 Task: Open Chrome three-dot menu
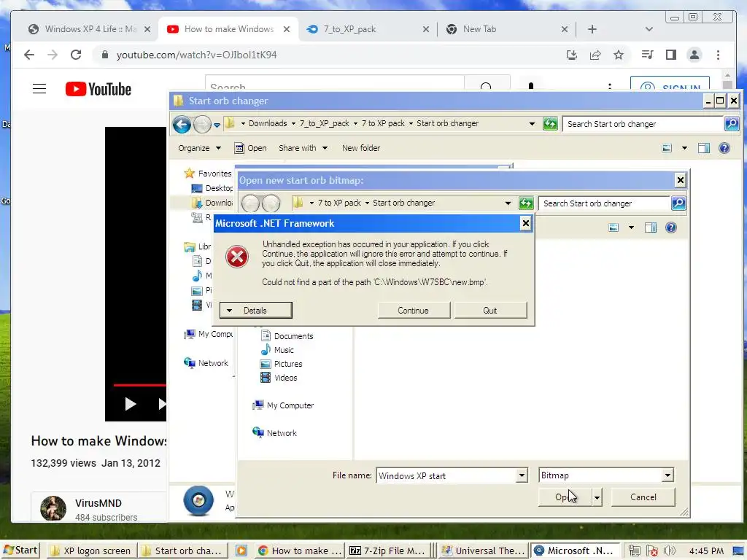coord(718,55)
